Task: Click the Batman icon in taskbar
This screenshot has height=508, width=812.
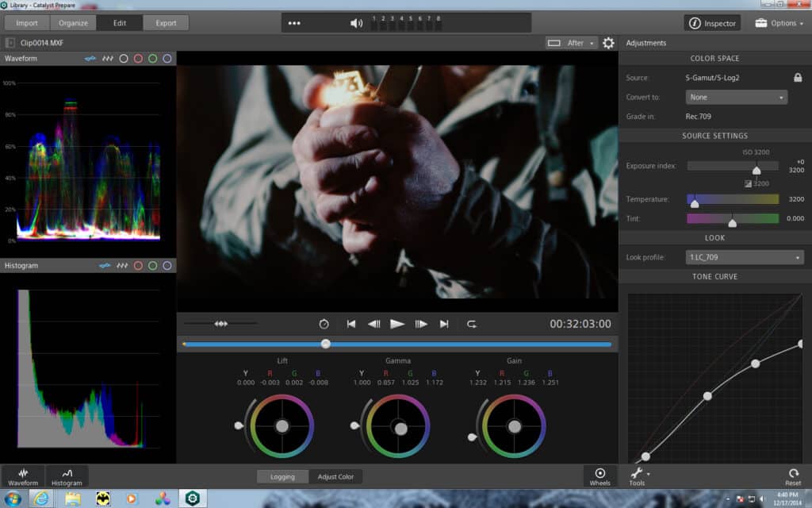Action: [x=103, y=498]
